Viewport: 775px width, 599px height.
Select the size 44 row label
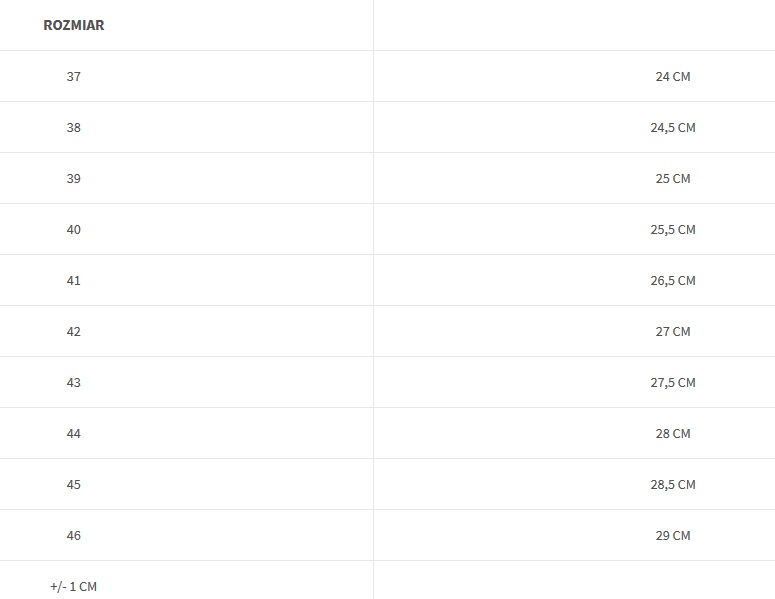[73, 433]
